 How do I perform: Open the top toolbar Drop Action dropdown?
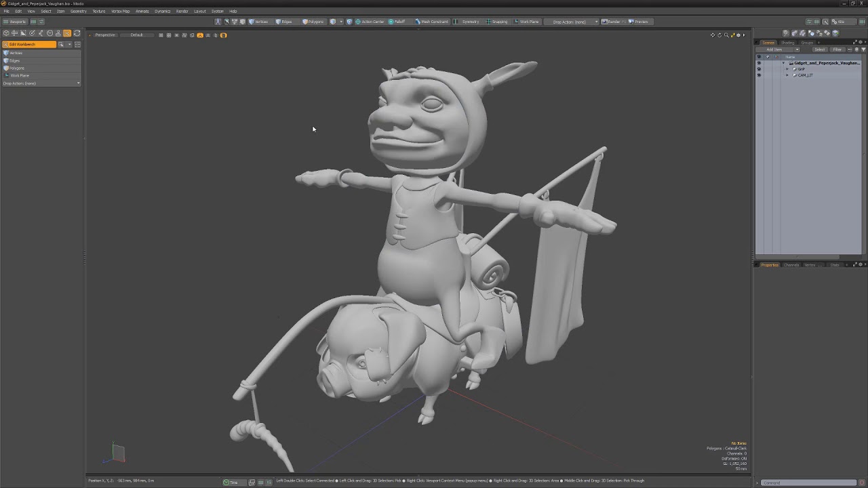(572, 22)
